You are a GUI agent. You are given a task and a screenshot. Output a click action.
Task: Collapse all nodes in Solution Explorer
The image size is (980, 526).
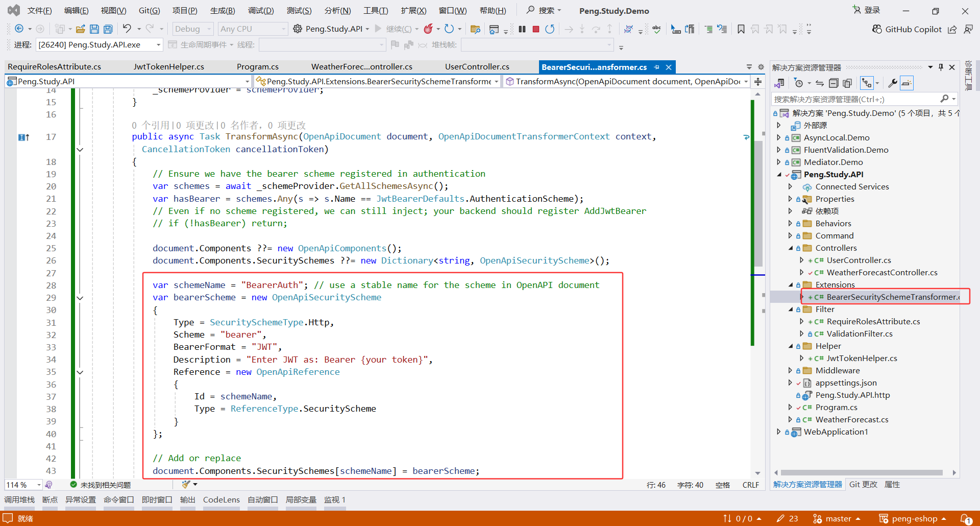pos(834,83)
